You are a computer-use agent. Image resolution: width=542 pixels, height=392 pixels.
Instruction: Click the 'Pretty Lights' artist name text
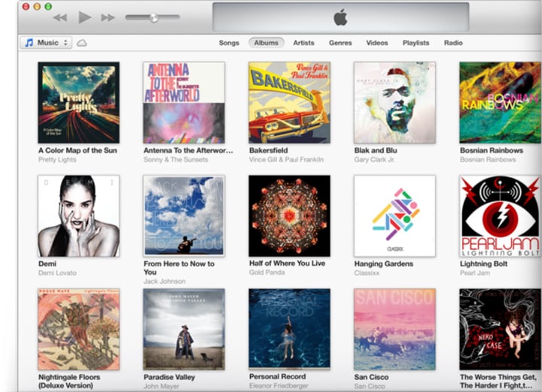coord(57,160)
